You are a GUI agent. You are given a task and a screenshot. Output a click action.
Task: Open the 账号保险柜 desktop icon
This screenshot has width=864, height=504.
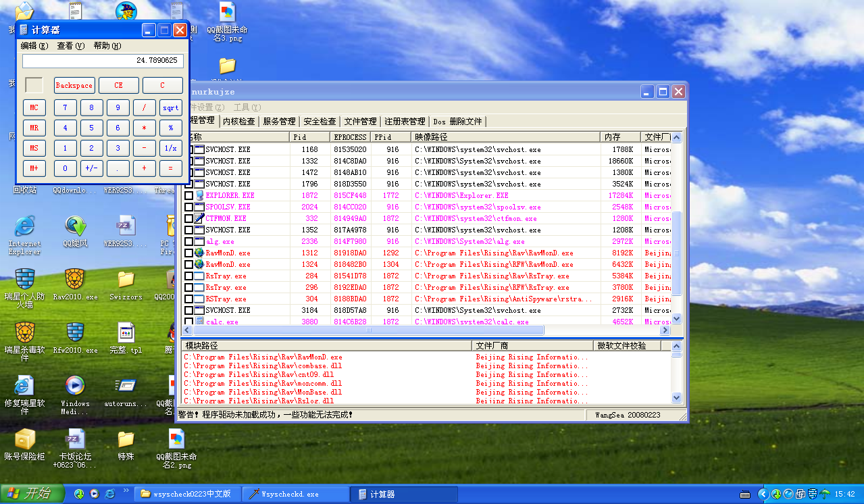24,440
